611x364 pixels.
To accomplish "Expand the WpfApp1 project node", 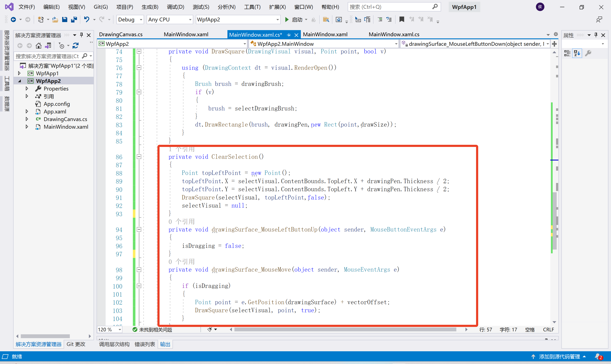I will [19, 73].
